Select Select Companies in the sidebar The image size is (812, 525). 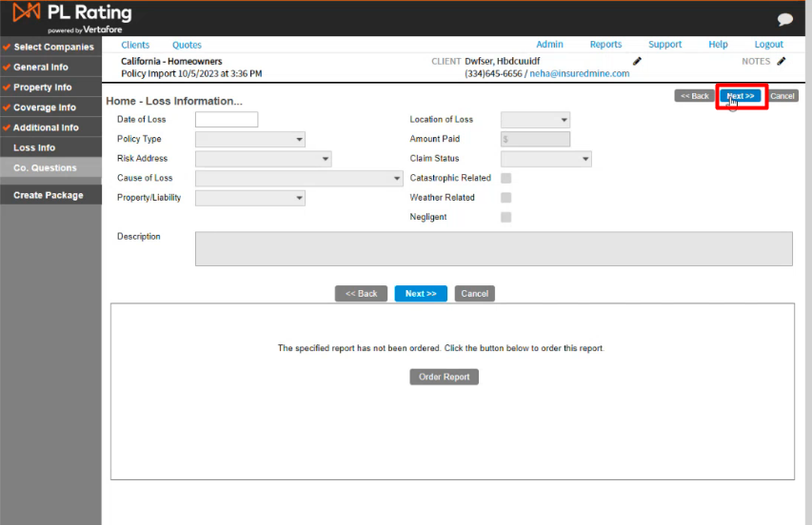tap(50, 47)
